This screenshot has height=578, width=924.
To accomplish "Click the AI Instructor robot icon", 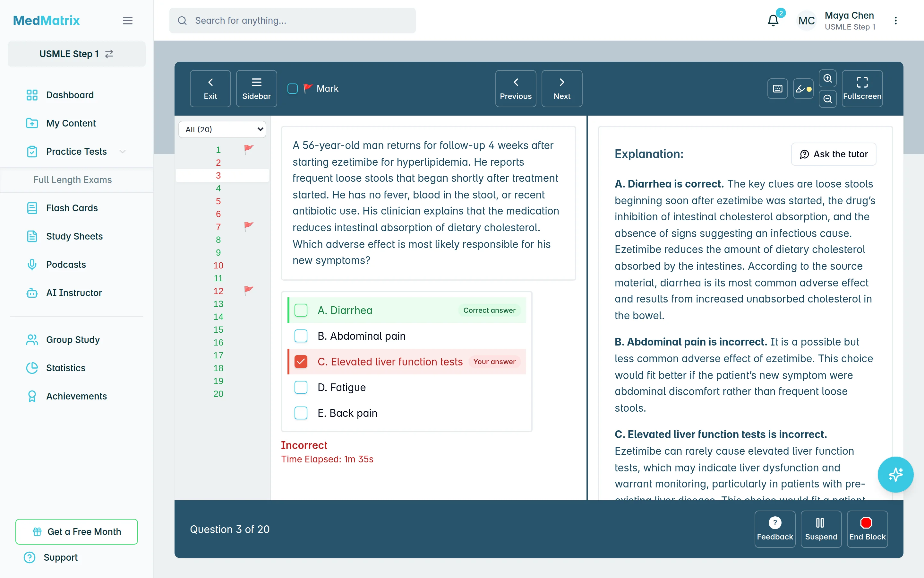I will pyautogui.click(x=32, y=293).
